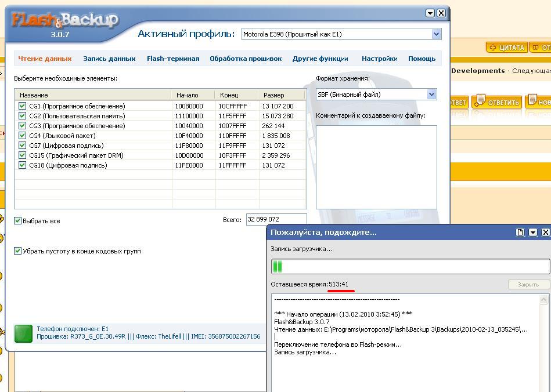Switch to the Настройки tab
The height and width of the screenshot is (392, 551).
[x=380, y=59]
